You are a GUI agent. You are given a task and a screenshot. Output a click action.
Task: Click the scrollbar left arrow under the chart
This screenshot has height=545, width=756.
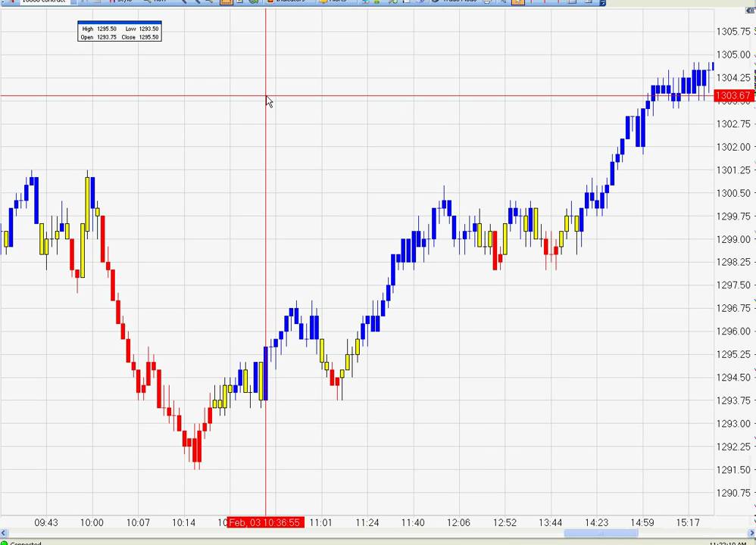tap(3, 532)
